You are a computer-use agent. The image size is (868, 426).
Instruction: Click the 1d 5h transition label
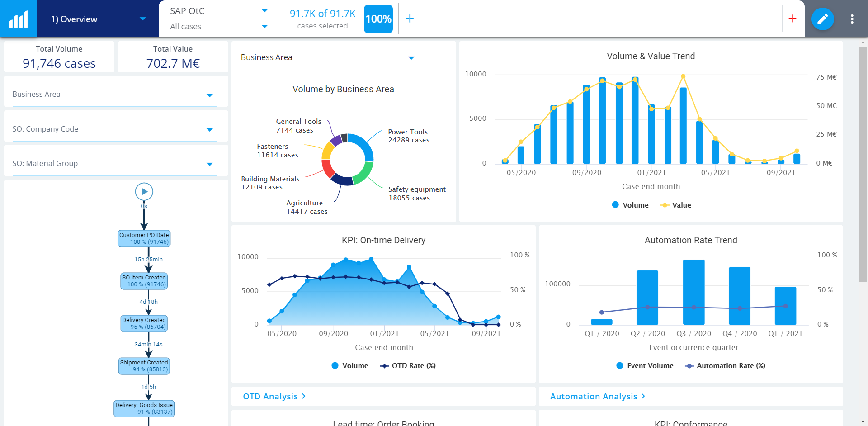148,387
